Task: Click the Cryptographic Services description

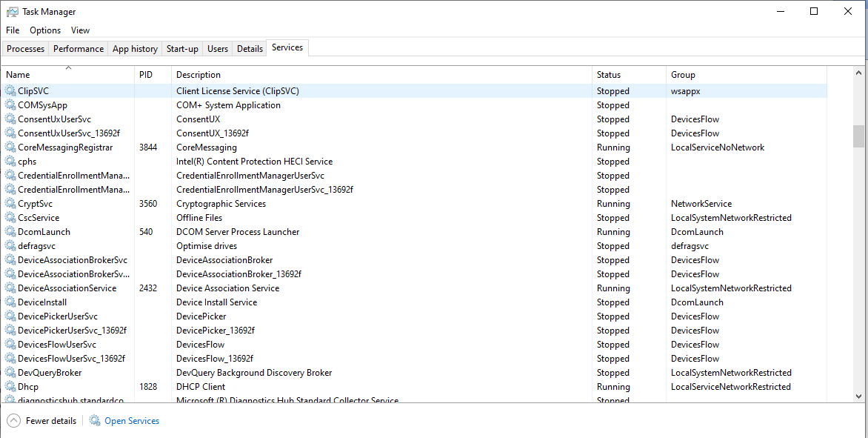Action: coord(221,204)
